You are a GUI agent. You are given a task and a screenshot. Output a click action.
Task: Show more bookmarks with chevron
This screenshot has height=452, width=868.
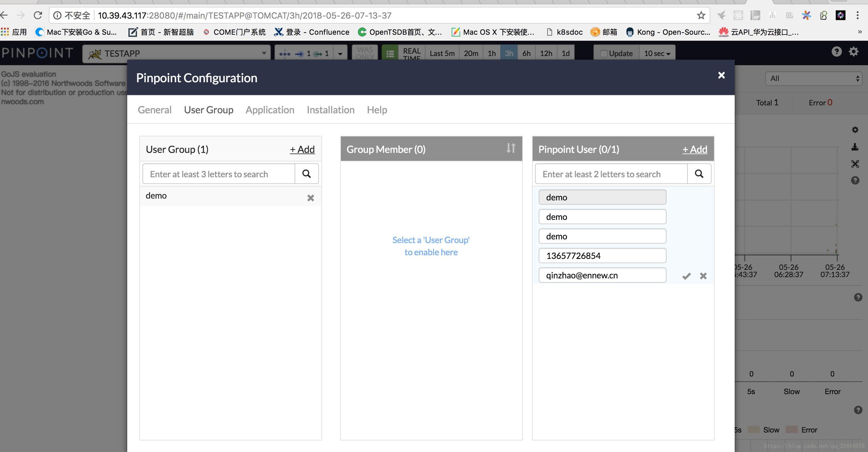tap(859, 32)
